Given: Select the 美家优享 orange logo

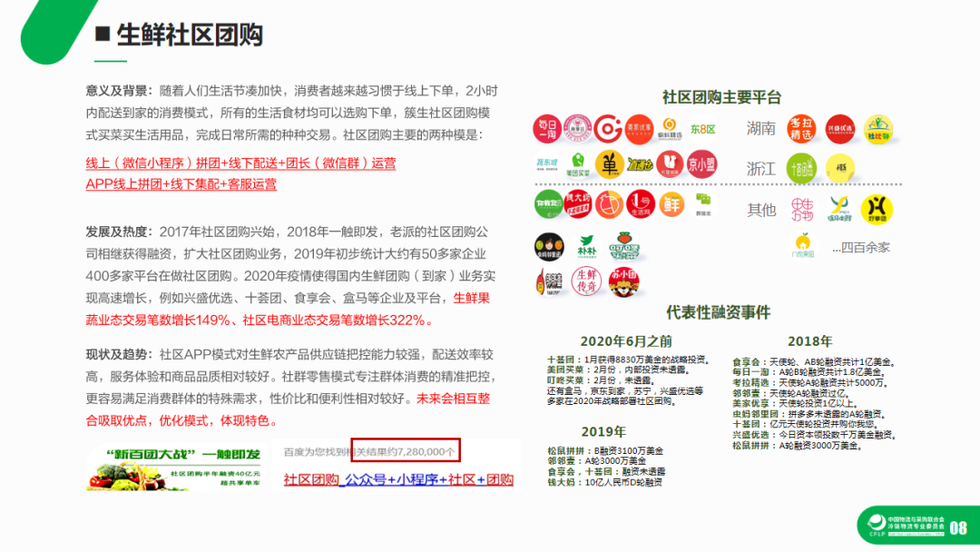Looking at the screenshot, I should 639,129.
